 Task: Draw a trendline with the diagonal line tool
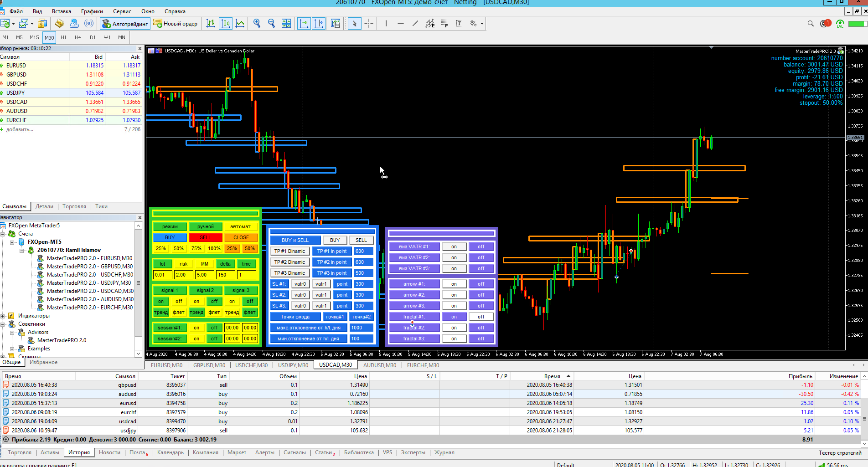click(415, 24)
